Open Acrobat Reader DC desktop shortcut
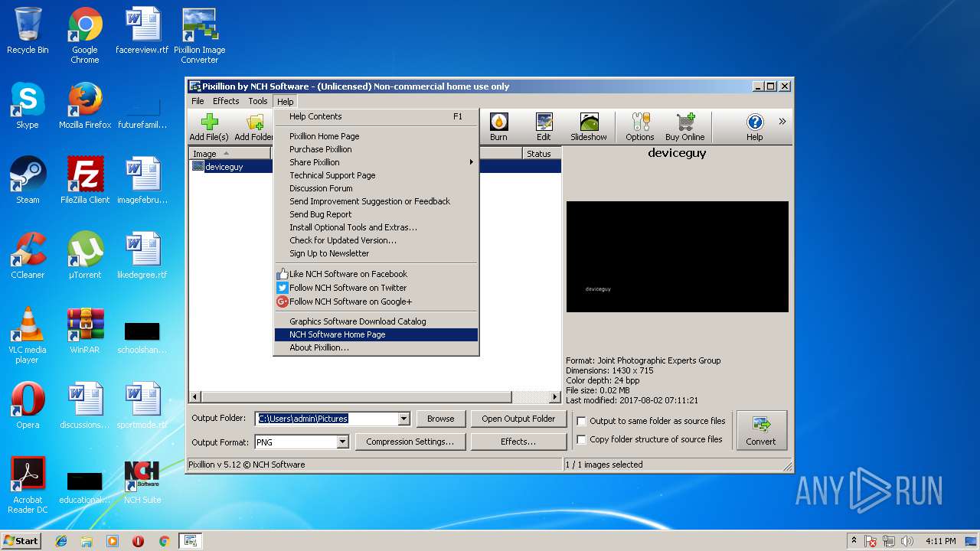This screenshot has height=551, width=980. tap(28, 485)
